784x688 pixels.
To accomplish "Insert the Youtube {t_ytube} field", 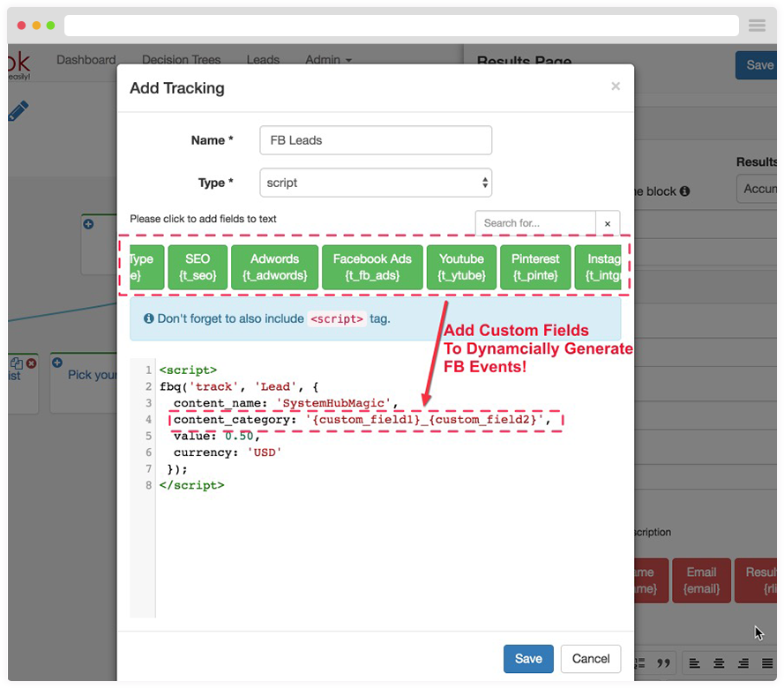I will [461, 267].
